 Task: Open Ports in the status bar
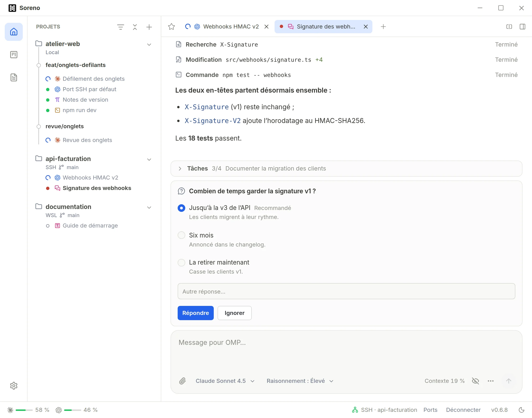430,410
